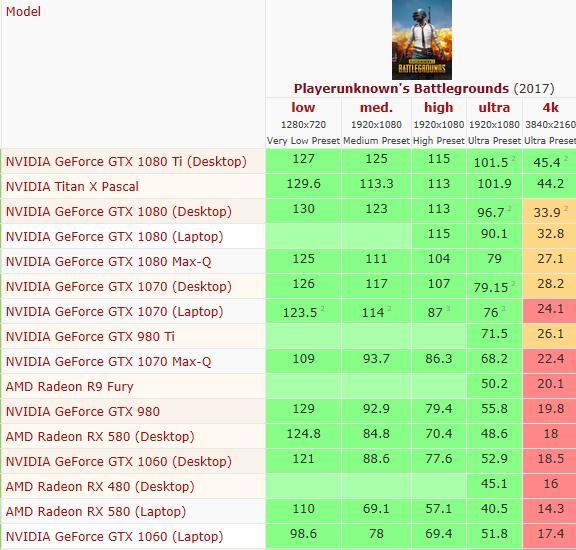Viewport: 576px width, 550px height.
Task: Open the Playerunknown's Battlegrounds title link
Action: pyautogui.click(x=401, y=89)
